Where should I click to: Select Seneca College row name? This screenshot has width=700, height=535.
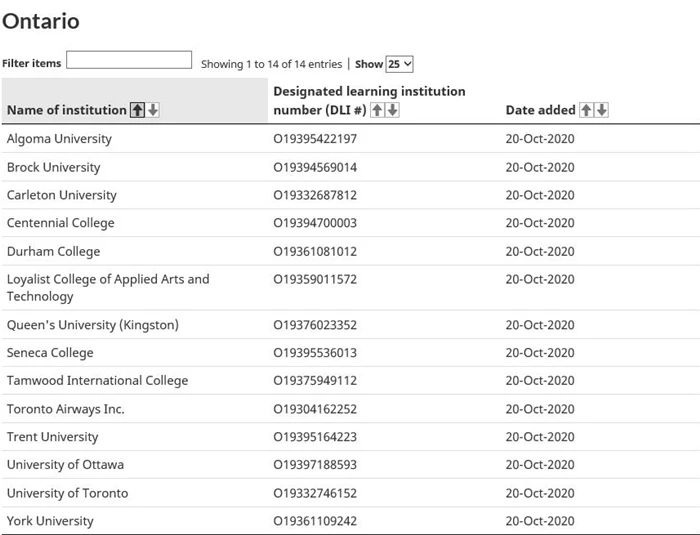(50, 353)
